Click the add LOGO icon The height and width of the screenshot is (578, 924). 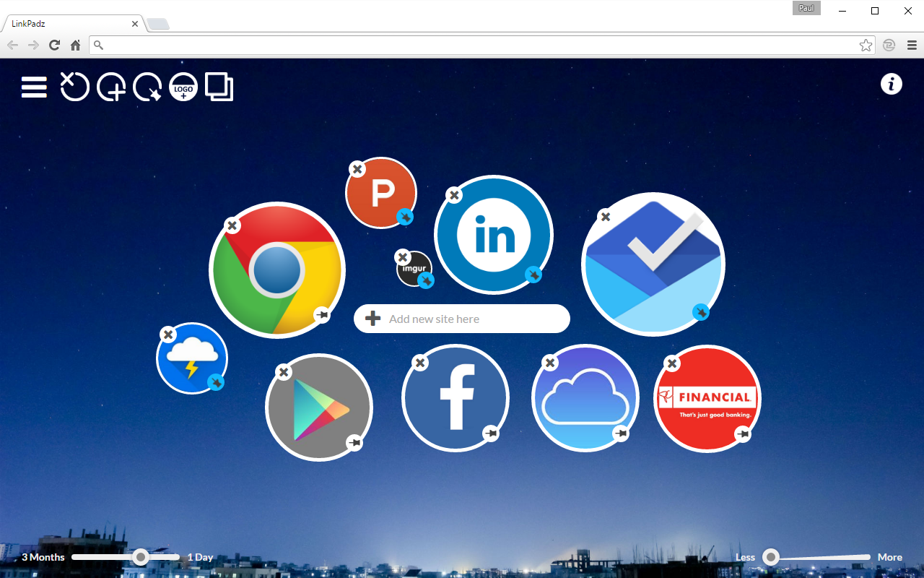tap(183, 87)
